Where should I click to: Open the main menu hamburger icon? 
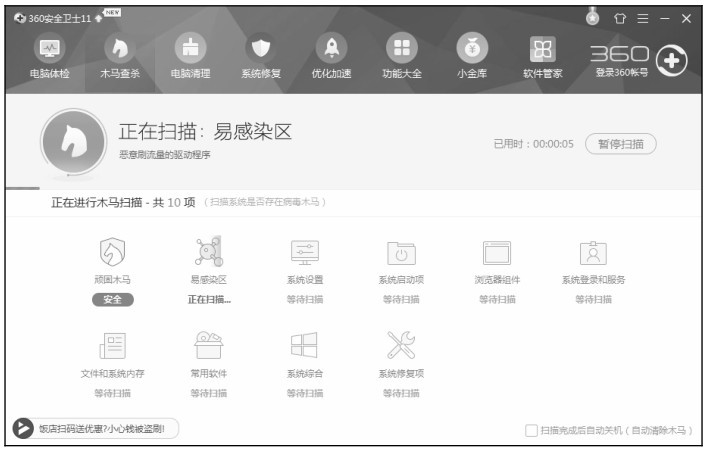tap(643, 18)
